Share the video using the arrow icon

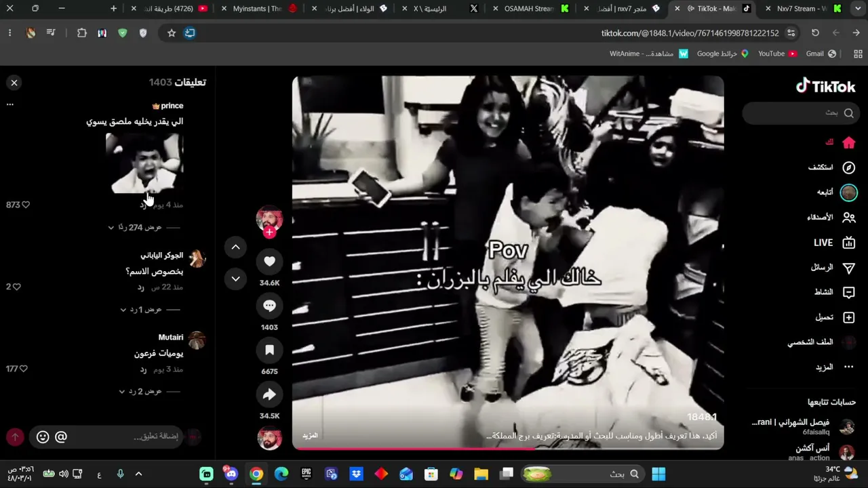269,394
